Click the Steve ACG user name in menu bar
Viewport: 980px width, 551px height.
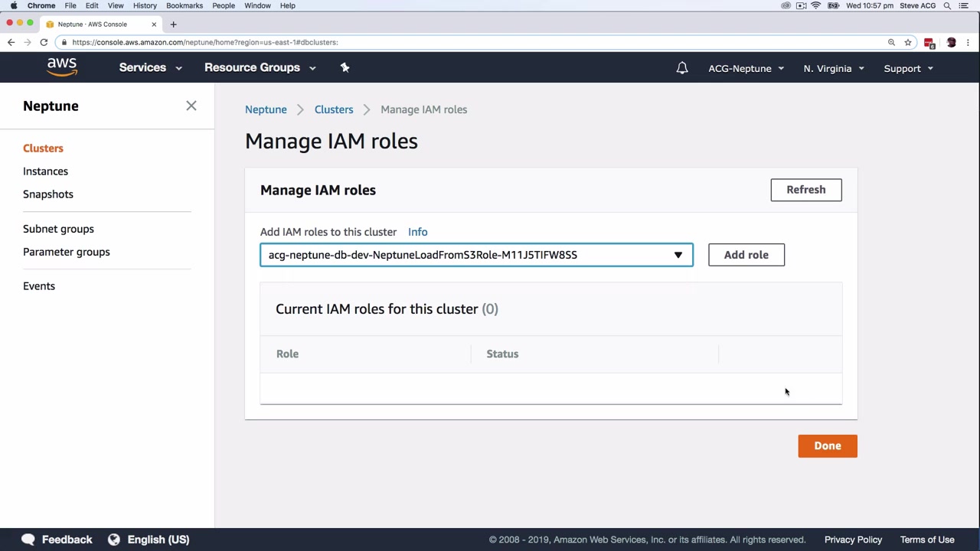click(x=917, y=5)
